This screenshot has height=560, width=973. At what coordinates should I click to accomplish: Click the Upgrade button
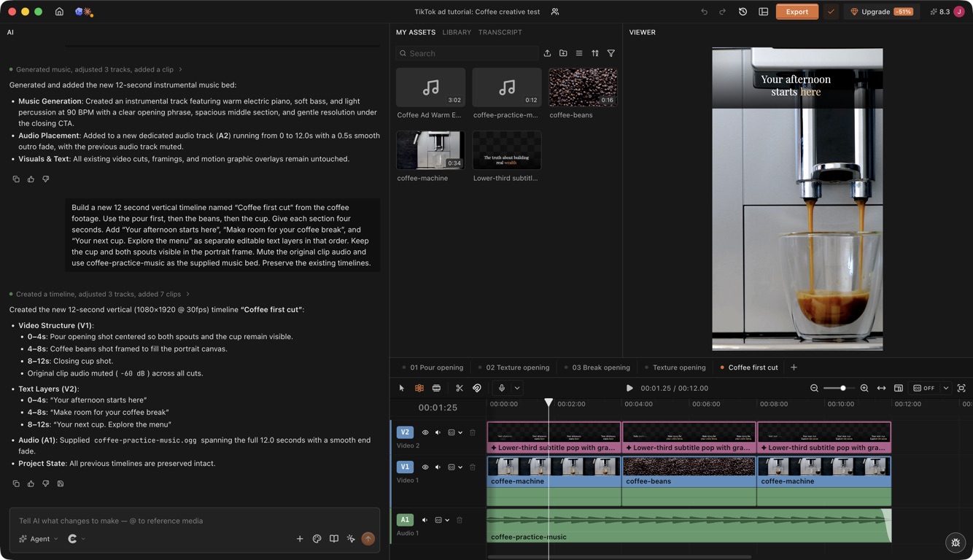pyautogui.click(x=883, y=12)
